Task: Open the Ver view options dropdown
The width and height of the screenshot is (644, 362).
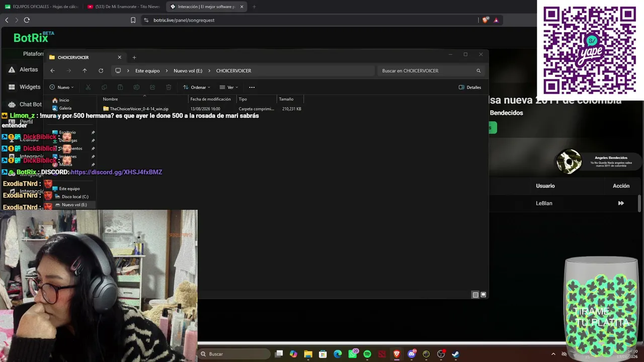Action: click(x=228, y=87)
